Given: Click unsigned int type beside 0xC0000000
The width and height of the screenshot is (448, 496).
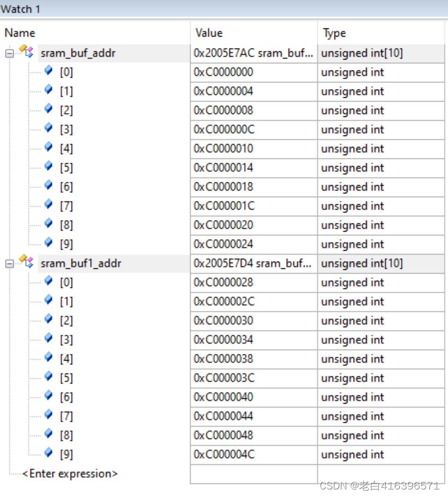Looking at the screenshot, I should (381, 73).
